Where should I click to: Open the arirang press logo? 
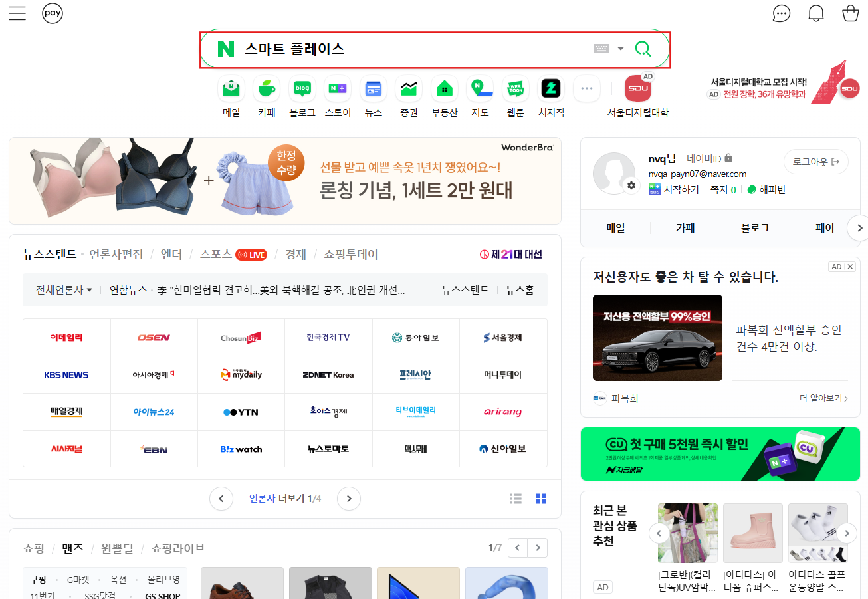(x=503, y=412)
